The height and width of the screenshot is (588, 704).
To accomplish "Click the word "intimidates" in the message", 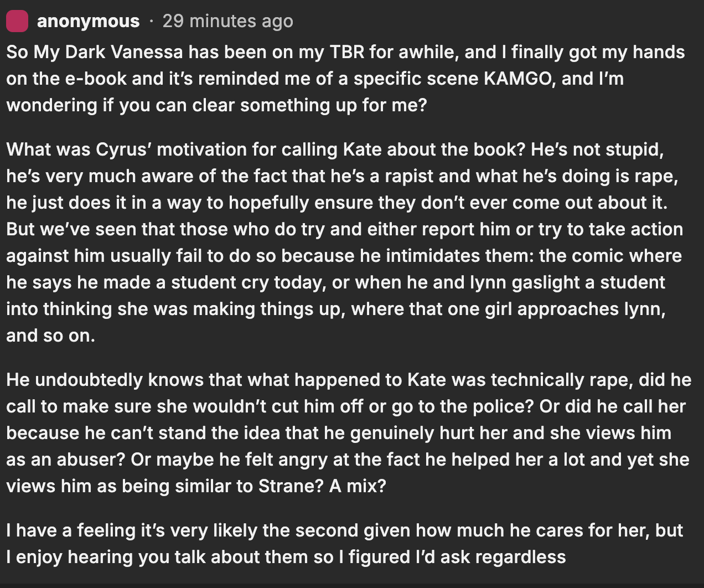I will pos(432,256).
